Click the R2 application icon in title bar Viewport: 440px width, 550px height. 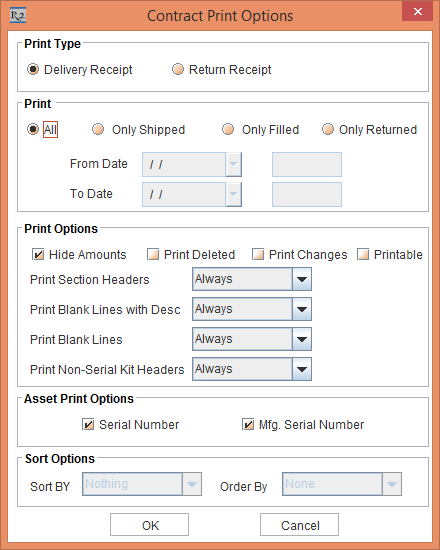pyautogui.click(x=18, y=16)
